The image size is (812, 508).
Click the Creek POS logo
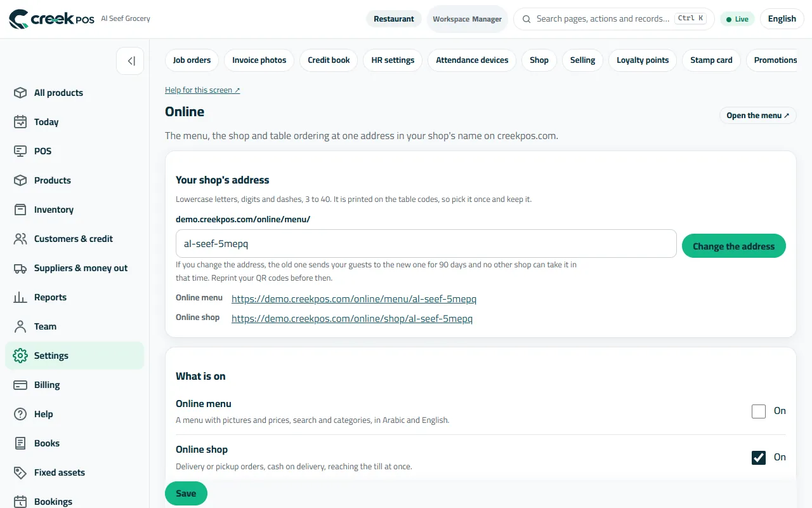pos(51,19)
